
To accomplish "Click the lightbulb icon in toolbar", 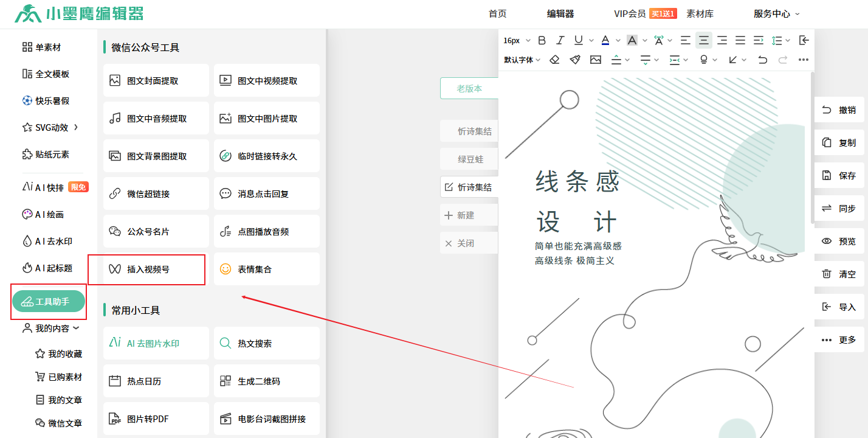I will tap(704, 60).
